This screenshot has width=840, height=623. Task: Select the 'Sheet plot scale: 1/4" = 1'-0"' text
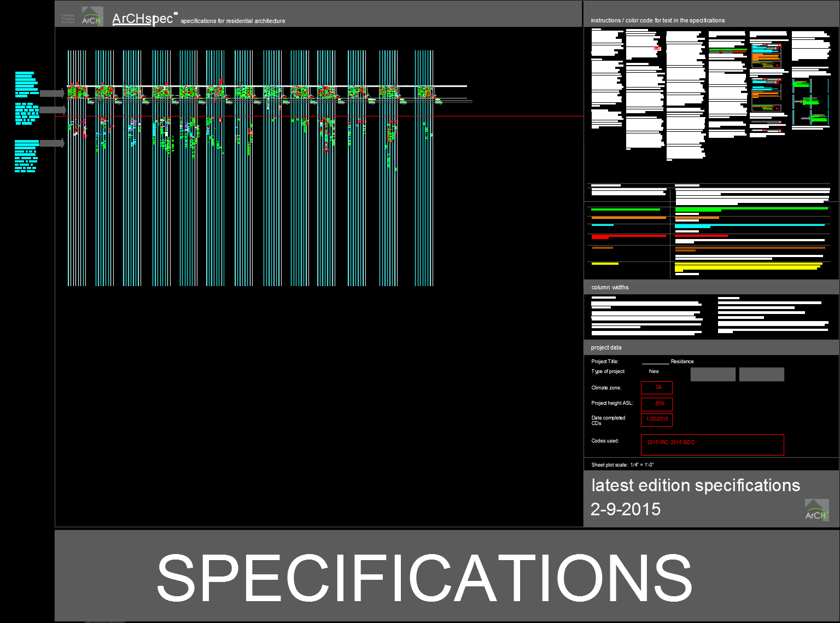point(622,465)
